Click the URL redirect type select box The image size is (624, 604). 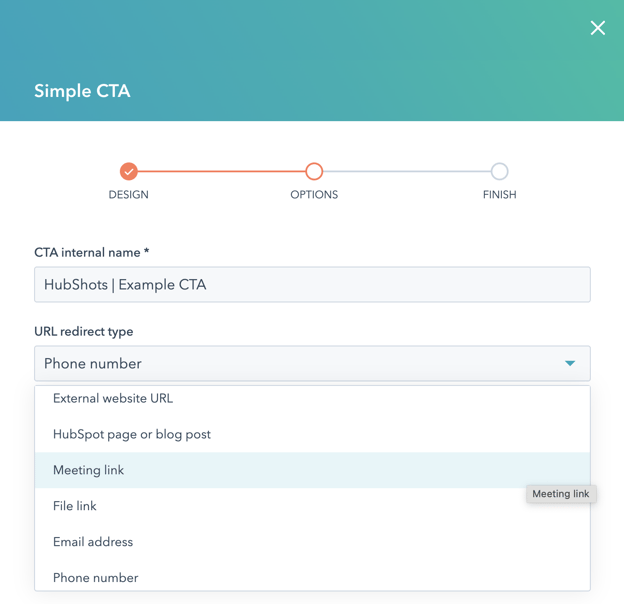click(x=300, y=364)
